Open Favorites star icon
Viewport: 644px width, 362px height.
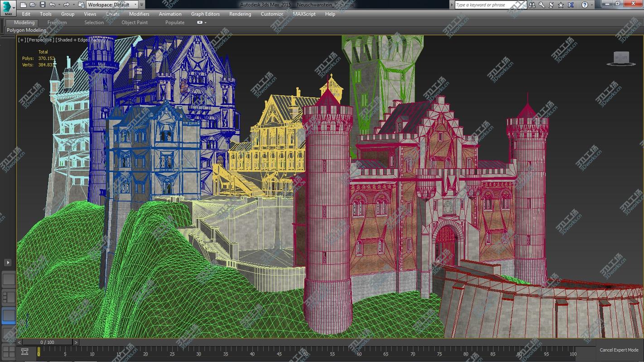[x=561, y=5]
